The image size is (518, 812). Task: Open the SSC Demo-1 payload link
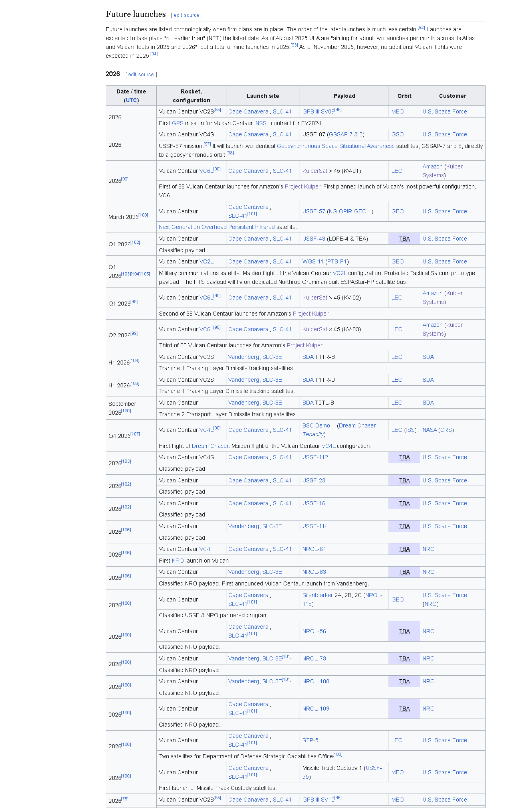click(x=318, y=425)
